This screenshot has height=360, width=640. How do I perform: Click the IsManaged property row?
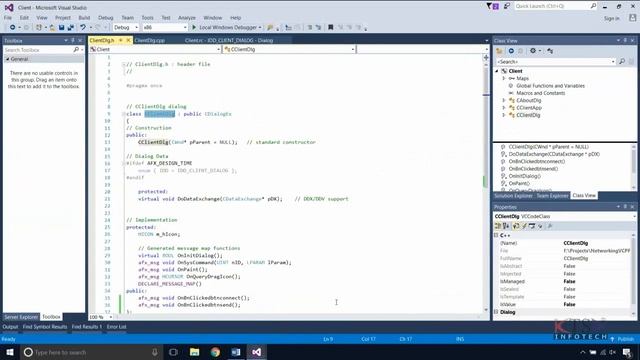[x=563, y=282]
